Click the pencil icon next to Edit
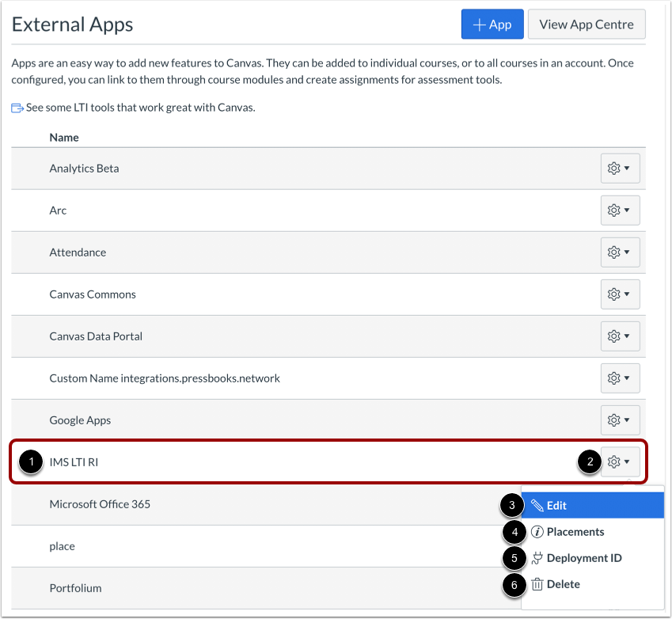The image size is (672, 619). tap(537, 506)
